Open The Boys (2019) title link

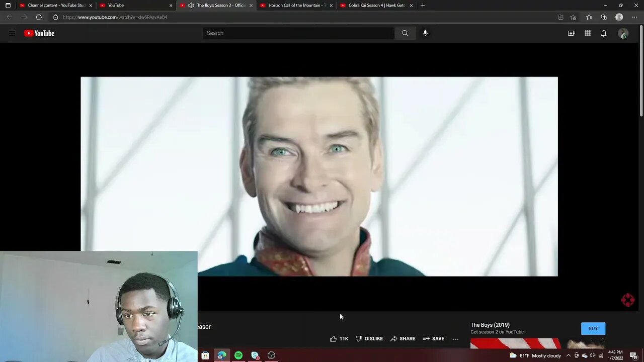point(490,325)
